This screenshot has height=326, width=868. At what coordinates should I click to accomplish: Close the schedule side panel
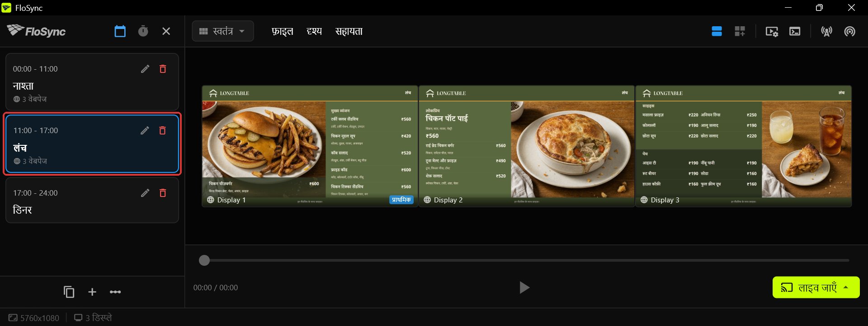(166, 31)
